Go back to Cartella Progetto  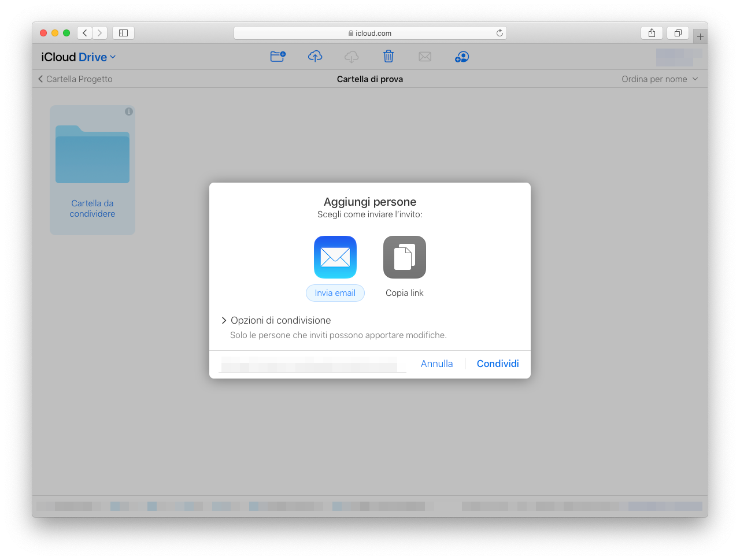[75, 79]
